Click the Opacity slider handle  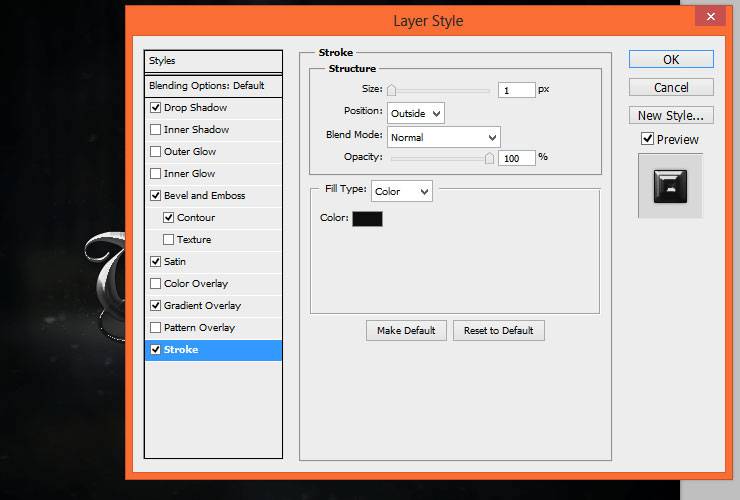tap(489, 158)
